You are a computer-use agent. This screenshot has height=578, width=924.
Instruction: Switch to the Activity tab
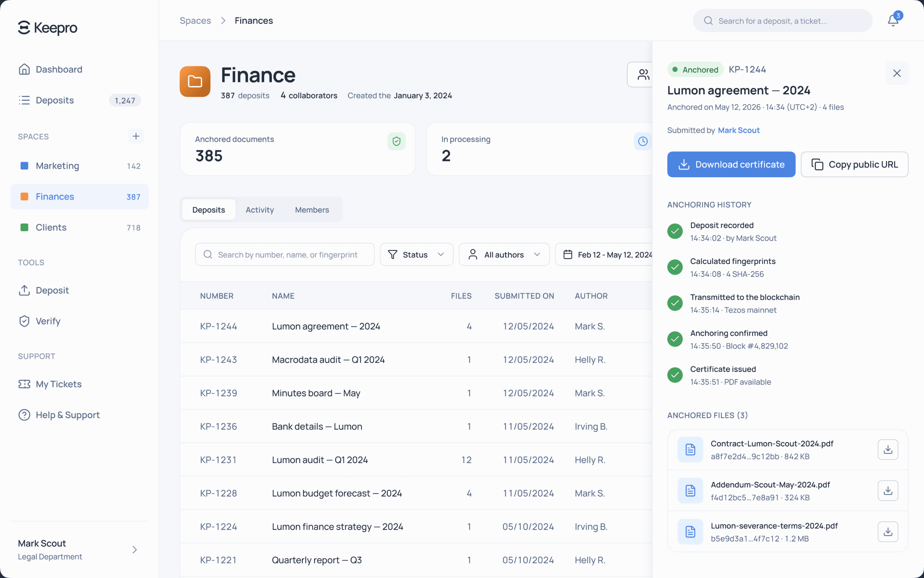coord(260,210)
